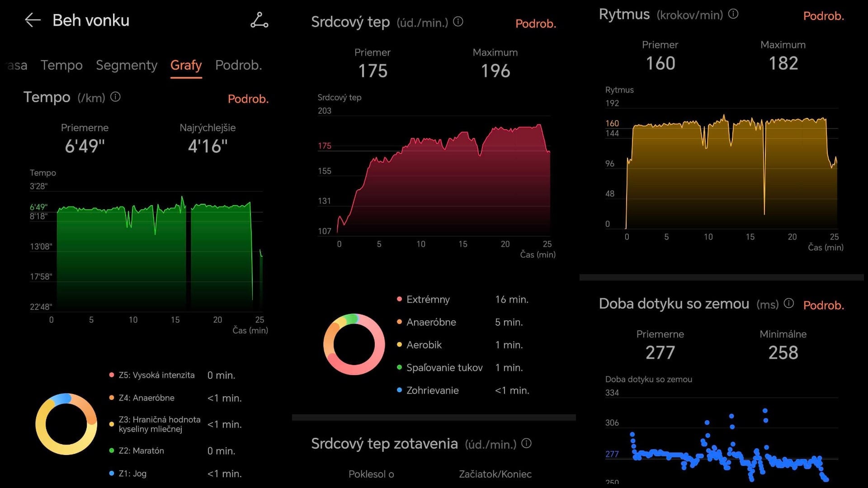
Task: Switch to the Podrob. tab
Action: coord(238,65)
